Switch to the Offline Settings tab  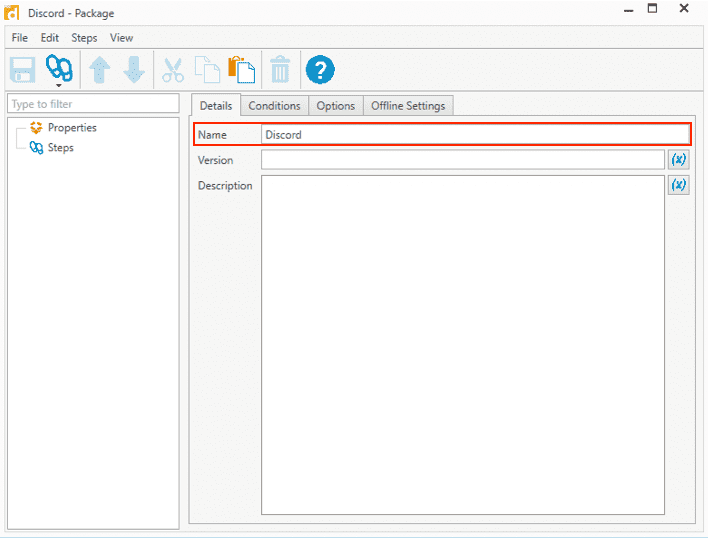408,106
